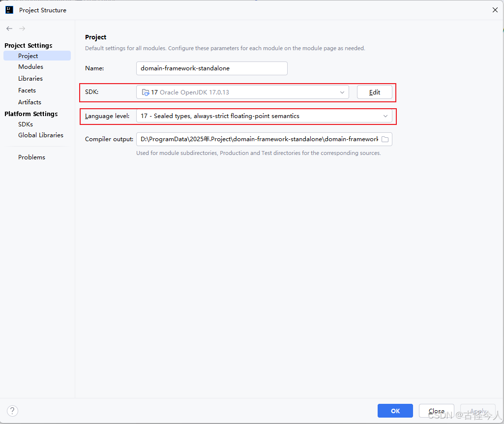This screenshot has width=504, height=424.
Task: Open help via the question mark icon
Action: coord(12,411)
